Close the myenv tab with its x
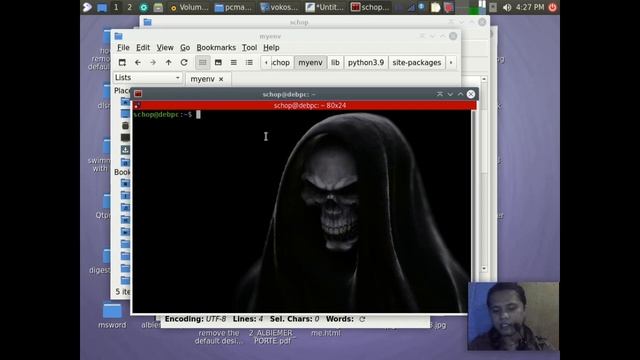 [221, 79]
